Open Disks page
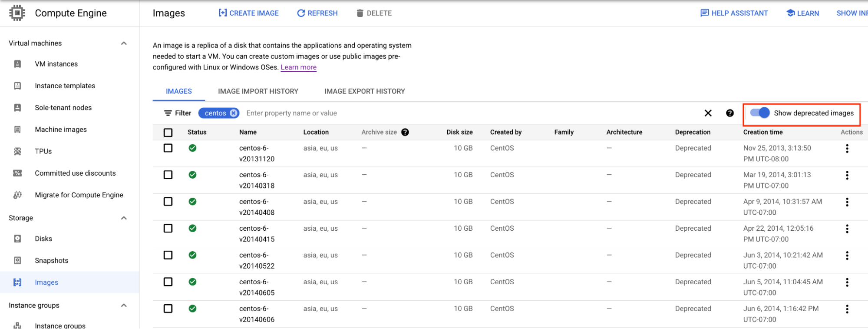Viewport: 868px width, 329px height. (x=43, y=239)
